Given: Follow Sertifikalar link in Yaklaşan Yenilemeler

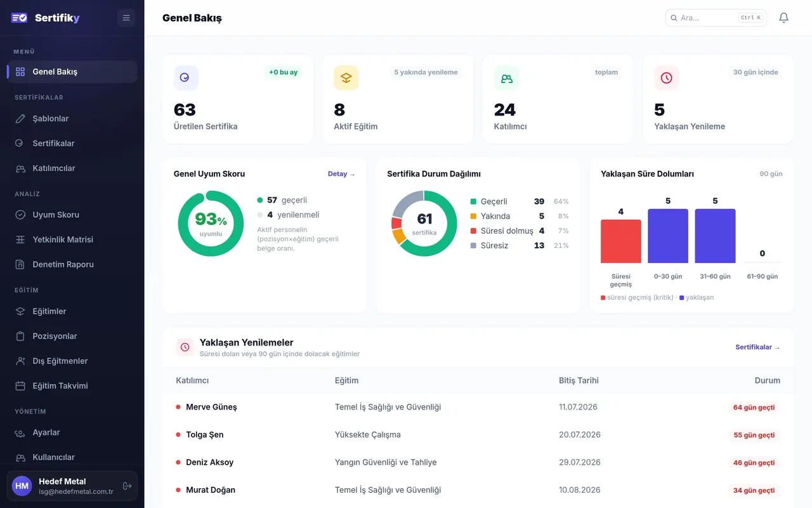Looking at the screenshot, I should [x=757, y=347].
